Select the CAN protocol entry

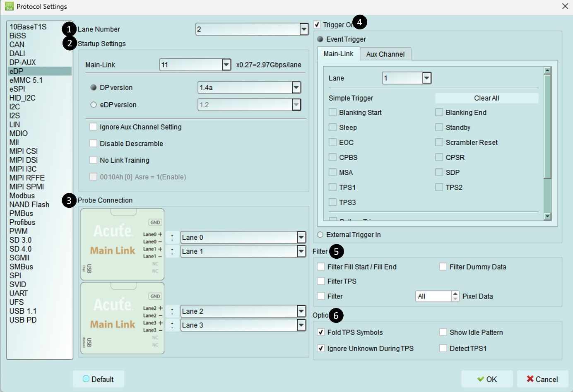(x=40, y=44)
